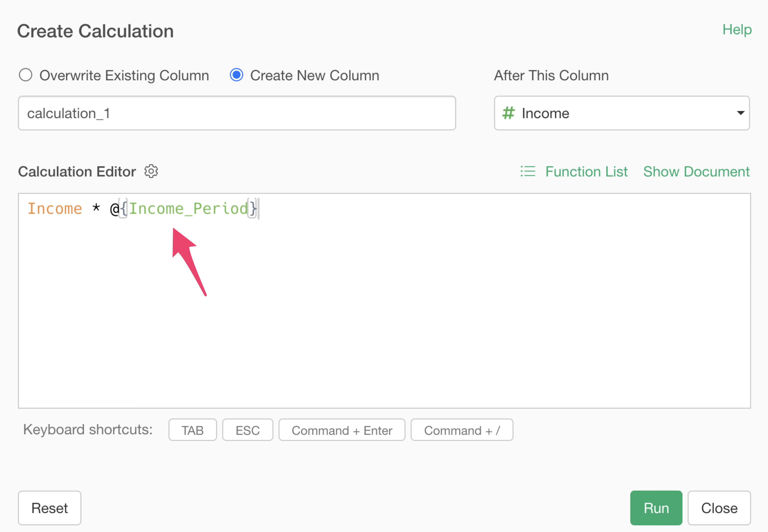Open the Income column selector

click(622, 113)
